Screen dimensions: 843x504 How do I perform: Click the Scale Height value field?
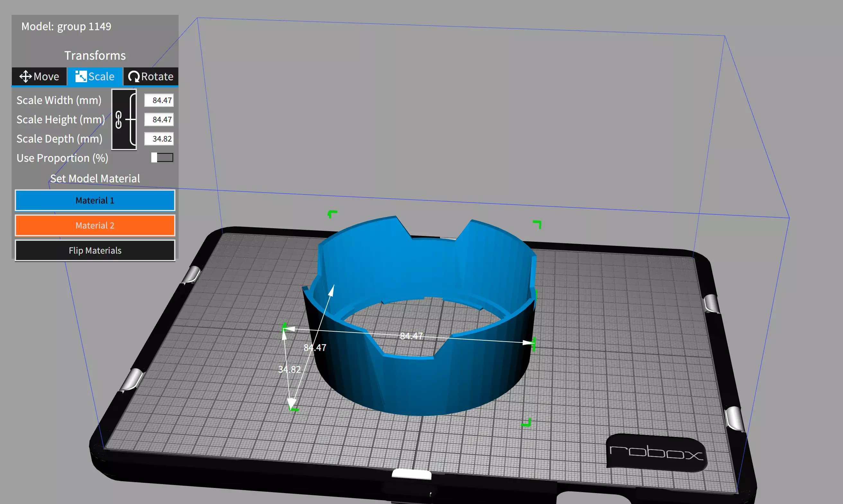point(159,119)
